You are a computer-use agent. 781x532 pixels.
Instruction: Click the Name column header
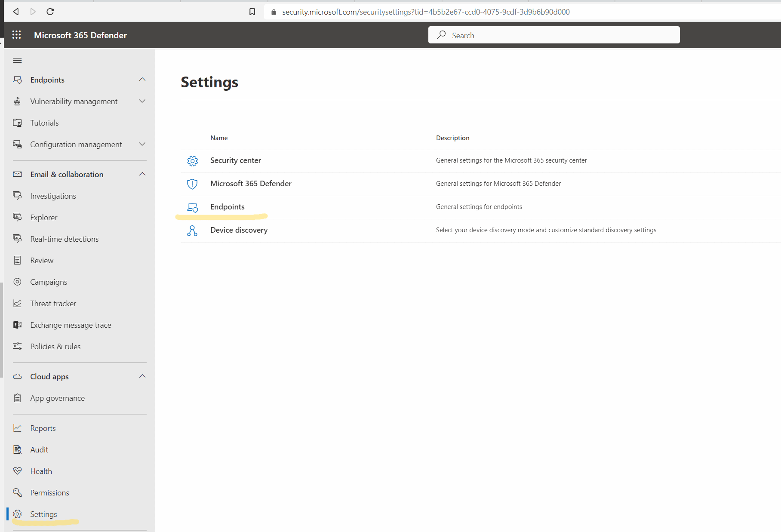pyautogui.click(x=219, y=138)
